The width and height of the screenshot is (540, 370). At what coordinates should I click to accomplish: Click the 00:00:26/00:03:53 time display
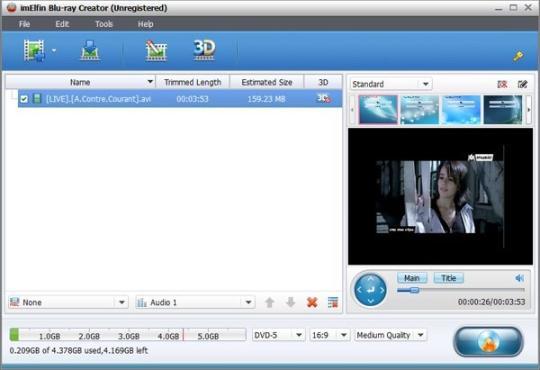[x=491, y=302]
